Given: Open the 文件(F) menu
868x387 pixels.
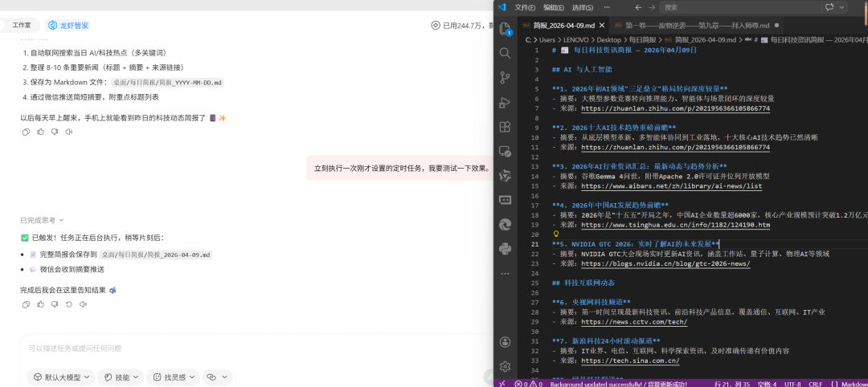Looking at the screenshot, I should pyautogui.click(x=525, y=8).
